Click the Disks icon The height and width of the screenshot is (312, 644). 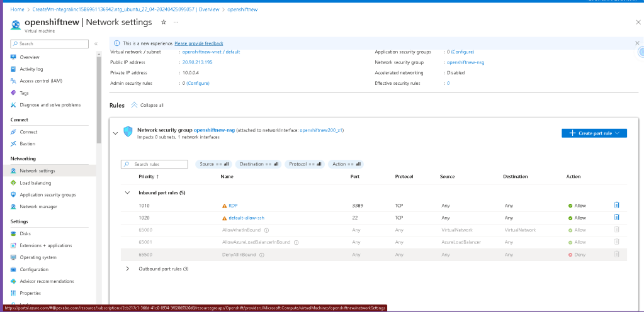[14, 233]
